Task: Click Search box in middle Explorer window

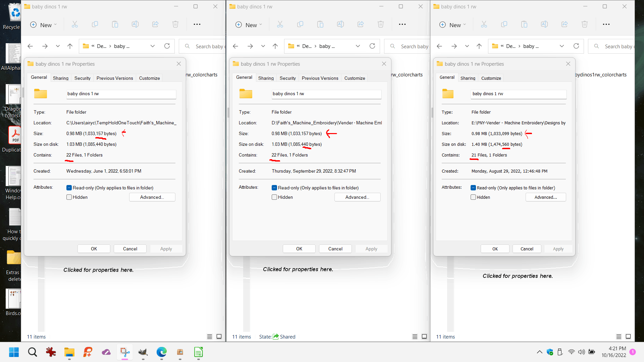Action: click(x=407, y=46)
